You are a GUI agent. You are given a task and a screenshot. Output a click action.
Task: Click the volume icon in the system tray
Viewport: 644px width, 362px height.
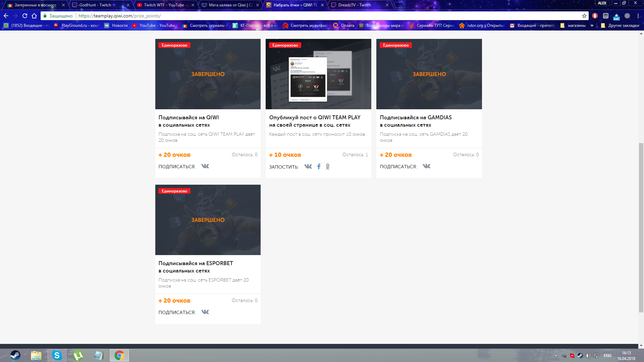(588, 356)
